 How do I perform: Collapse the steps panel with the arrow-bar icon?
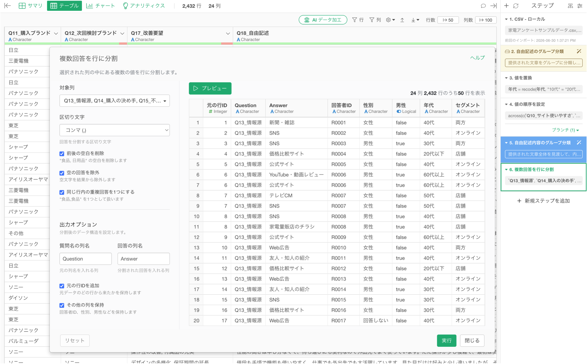[494, 6]
